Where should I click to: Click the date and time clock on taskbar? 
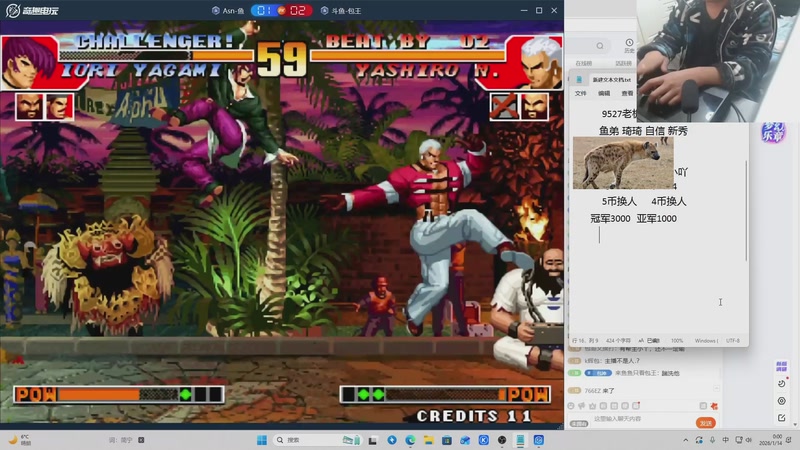tap(772, 440)
